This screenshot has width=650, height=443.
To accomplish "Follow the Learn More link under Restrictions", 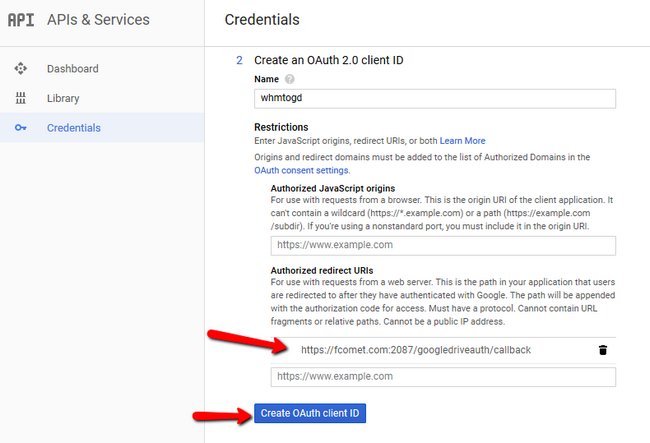I will click(x=462, y=141).
